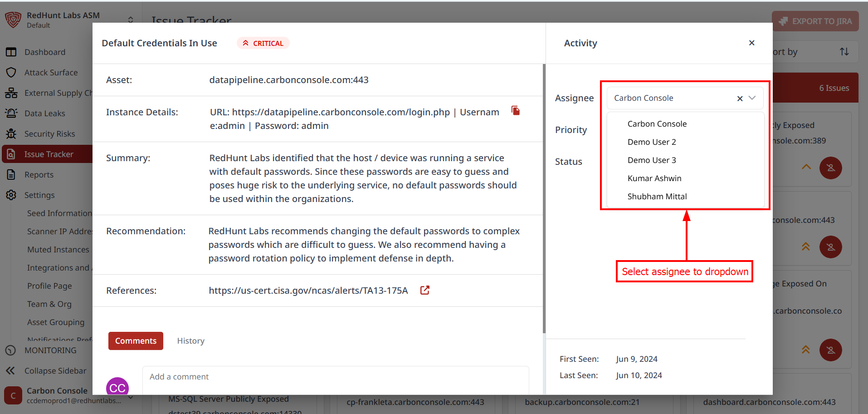Click the double chevron collapse icon
This screenshot has width=868, height=414.
[x=10, y=371]
